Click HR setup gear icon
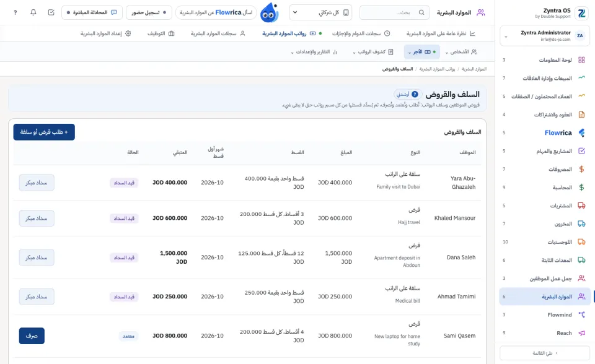Viewport: 595px width, 364px height. tap(128, 33)
